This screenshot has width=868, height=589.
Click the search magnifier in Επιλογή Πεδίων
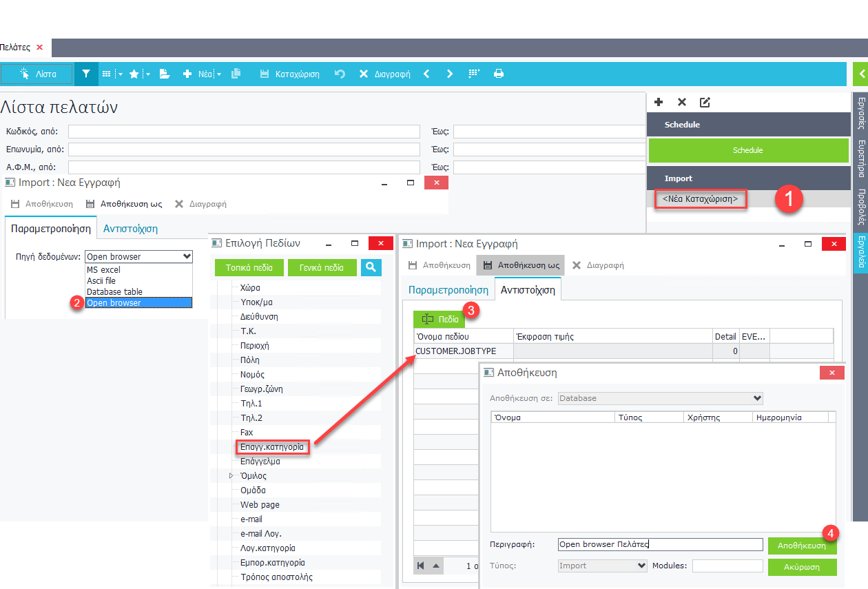pos(371,267)
